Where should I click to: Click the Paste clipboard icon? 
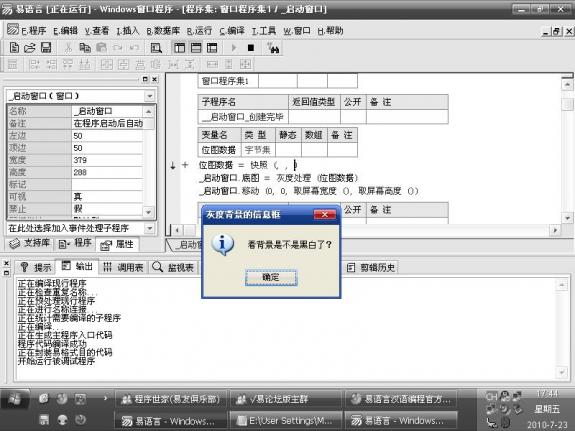click(101, 48)
